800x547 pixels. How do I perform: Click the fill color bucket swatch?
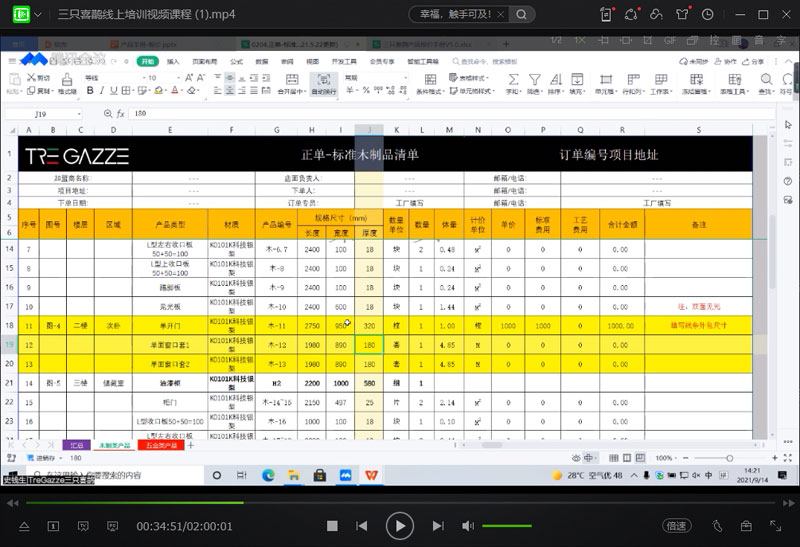158,90
